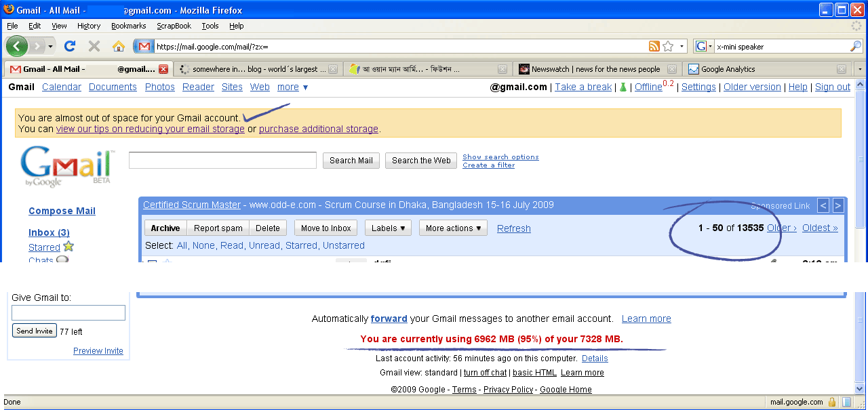
Task: Click the Delete button
Action: (268, 228)
